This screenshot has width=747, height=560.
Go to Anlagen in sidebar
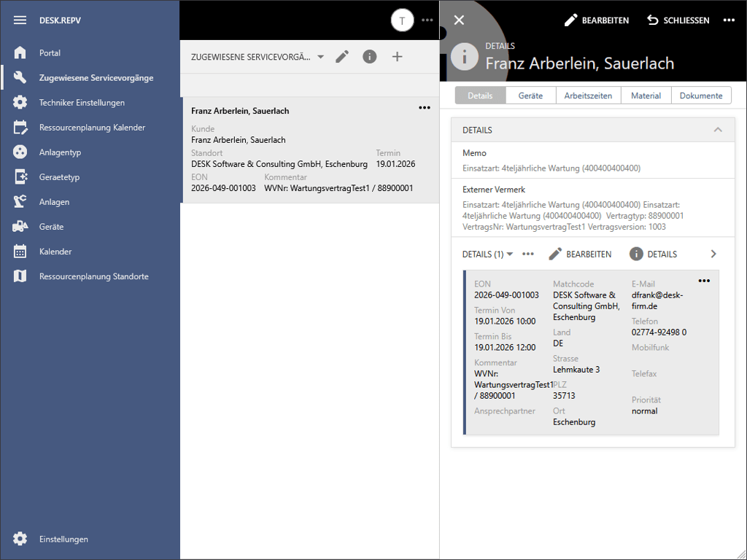(54, 202)
